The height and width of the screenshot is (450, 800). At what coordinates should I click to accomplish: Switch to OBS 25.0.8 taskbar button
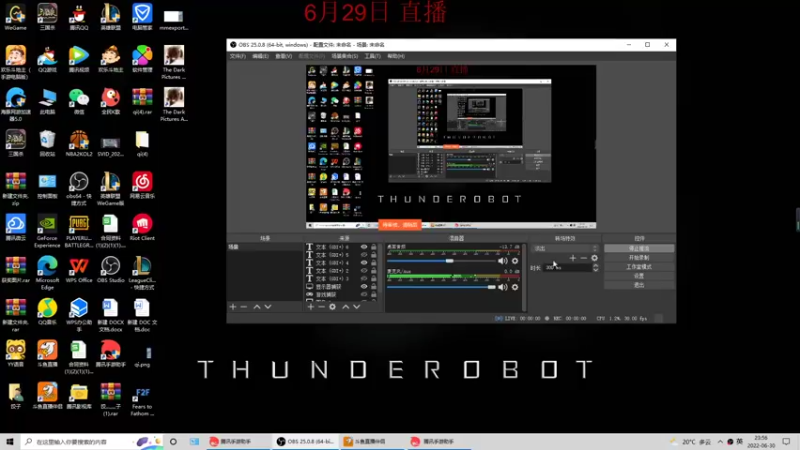[x=306, y=441]
